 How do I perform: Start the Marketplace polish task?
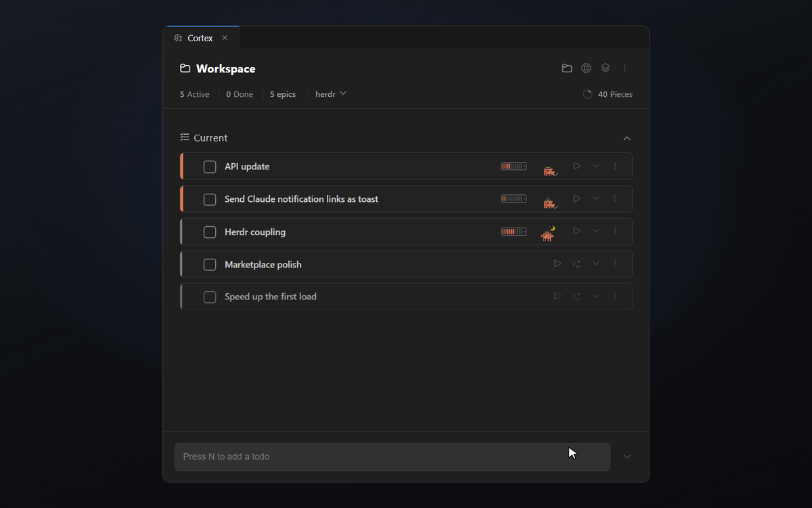[558, 263]
